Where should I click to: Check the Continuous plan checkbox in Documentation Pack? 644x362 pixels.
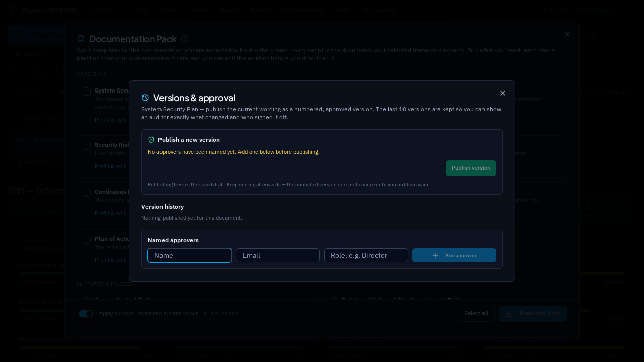87,193
